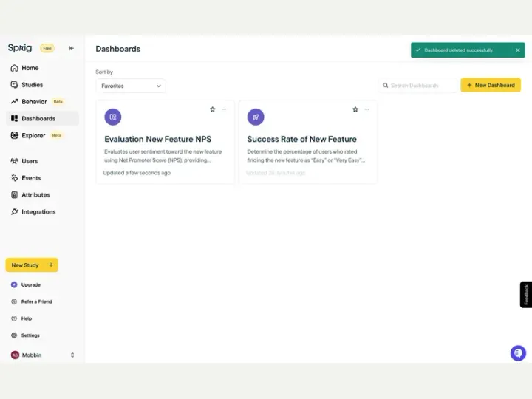Open more options for Success Rate of New Feature
532x399 pixels.
[366, 109]
